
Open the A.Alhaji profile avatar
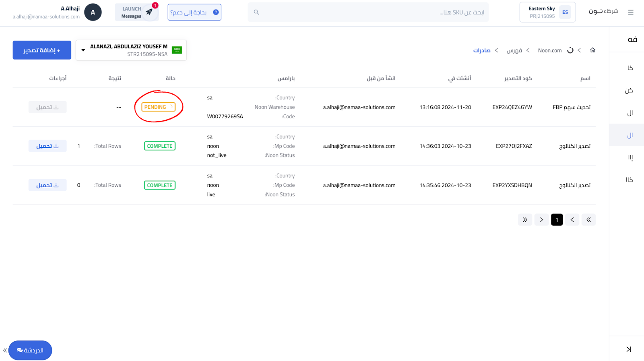[x=93, y=12]
